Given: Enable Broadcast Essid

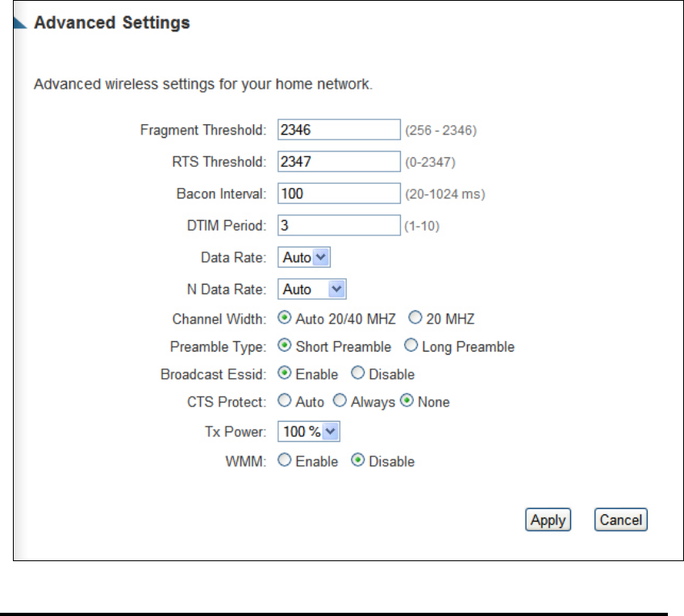Looking at the screenshot, I should (x=285, y=373).
